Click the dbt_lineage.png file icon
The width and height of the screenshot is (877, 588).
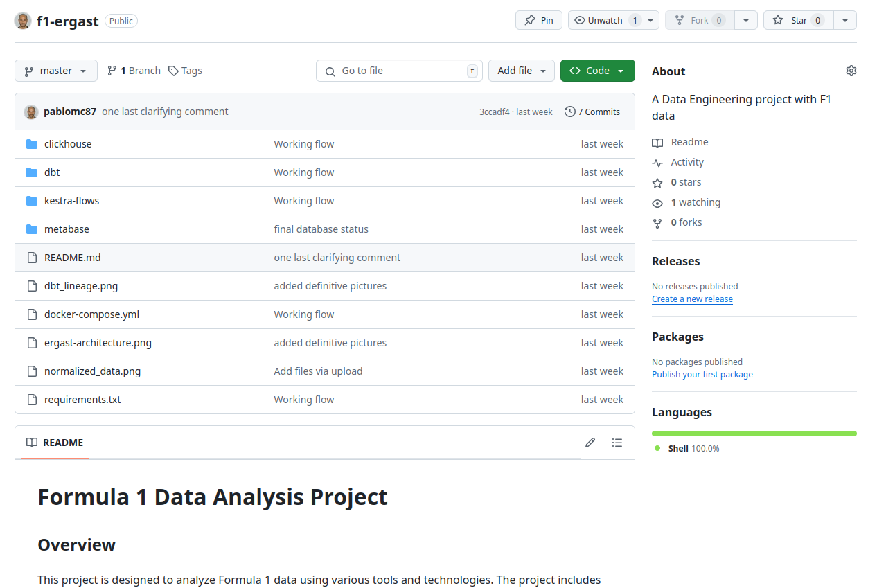[32, 286]
